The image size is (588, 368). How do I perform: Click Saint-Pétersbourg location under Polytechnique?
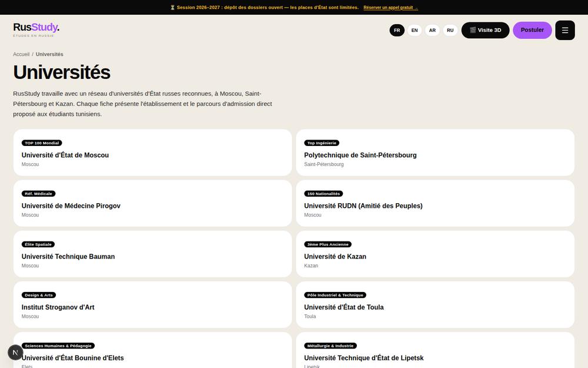click(x=323, y=164)
